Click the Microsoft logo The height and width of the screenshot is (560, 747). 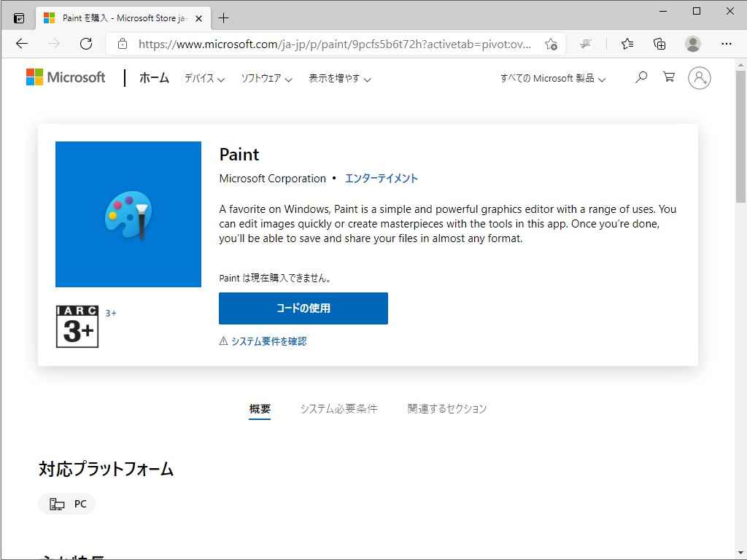click(66, 77)
